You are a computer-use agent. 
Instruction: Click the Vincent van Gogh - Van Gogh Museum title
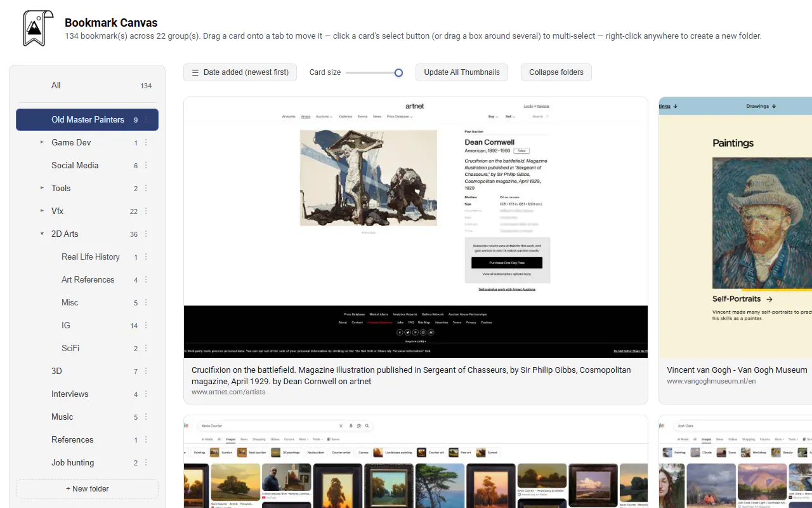tap(737, 370)
